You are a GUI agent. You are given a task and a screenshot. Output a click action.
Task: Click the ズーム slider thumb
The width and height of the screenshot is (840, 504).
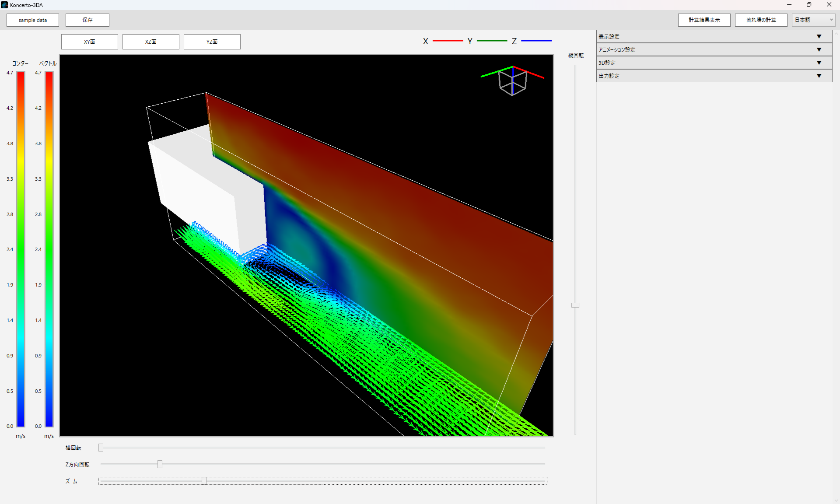(204, 481)
